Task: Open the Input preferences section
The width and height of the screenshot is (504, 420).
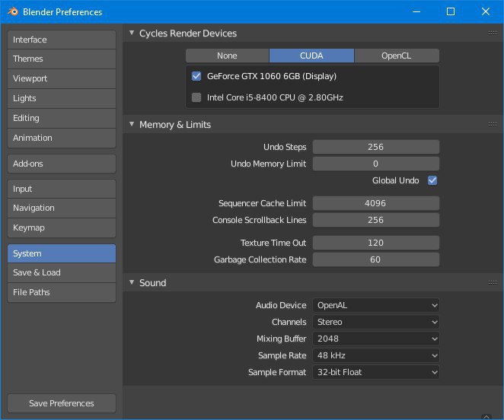Action: coord(62,189)
